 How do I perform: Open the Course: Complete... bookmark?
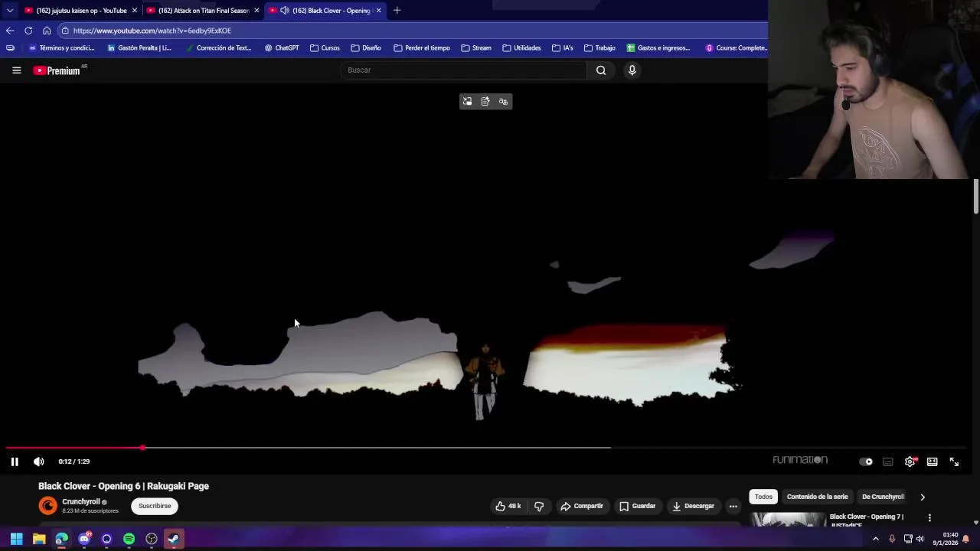737,48
